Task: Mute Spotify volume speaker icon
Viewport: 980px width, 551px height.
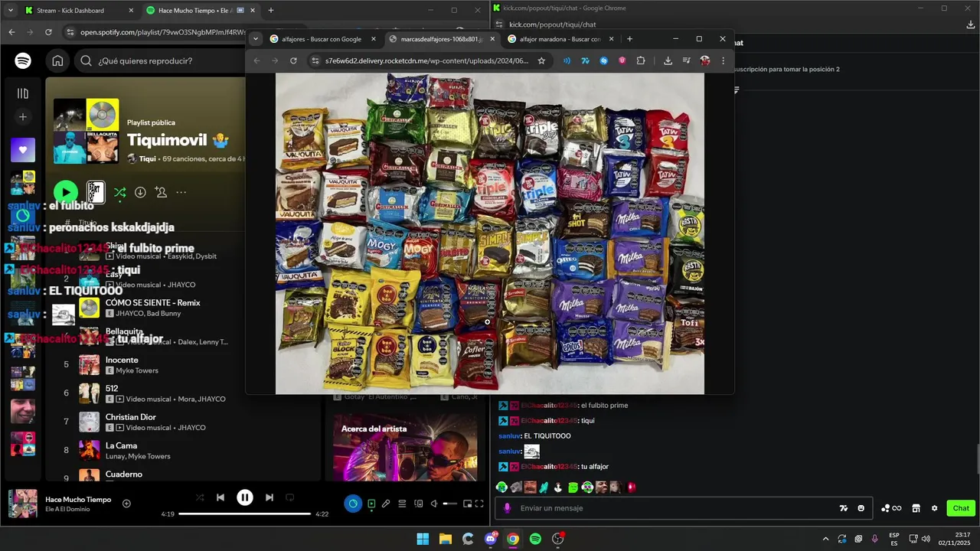Action: (434, 504)
